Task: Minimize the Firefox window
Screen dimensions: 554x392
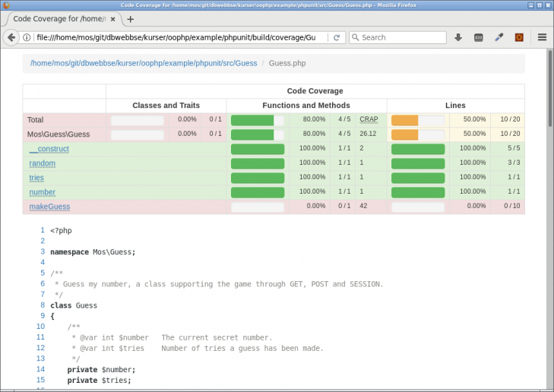Action: tap(530, 5)
